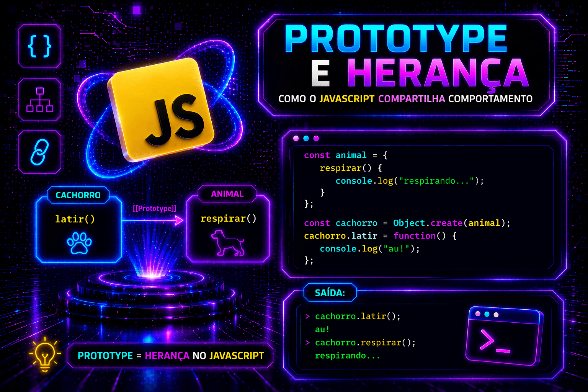
Task: Click the "au!" output line
Action: pyautogui.click(x=322, y=329)
